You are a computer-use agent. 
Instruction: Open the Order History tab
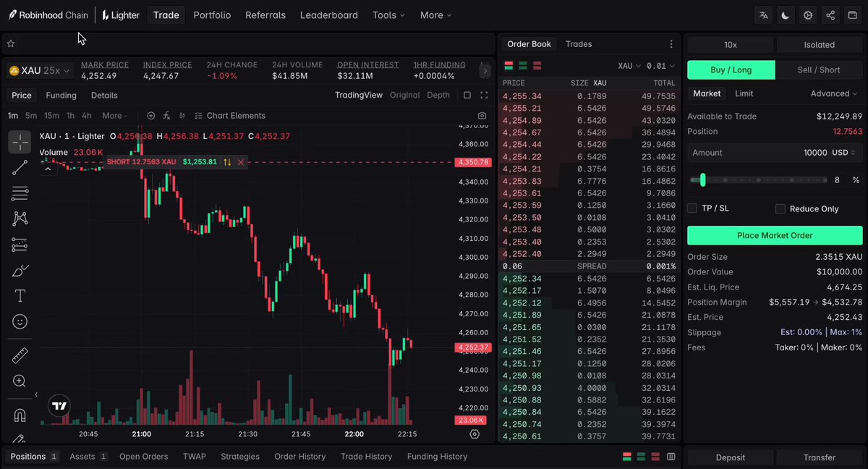(x=300, y=457)
